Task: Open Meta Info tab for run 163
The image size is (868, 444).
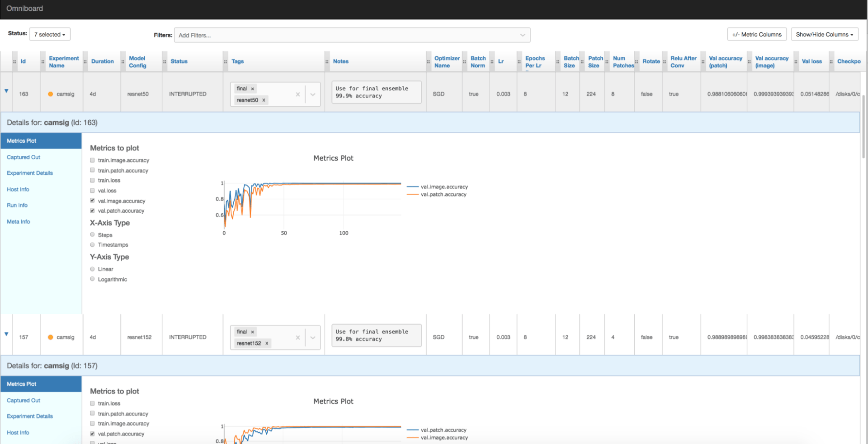Action: click(19, 221)
